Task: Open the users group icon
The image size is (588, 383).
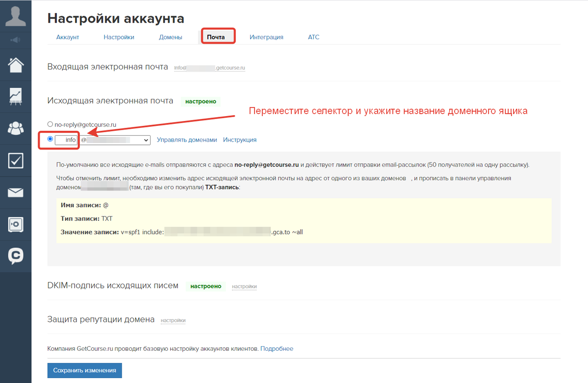Action: (15, 128)
